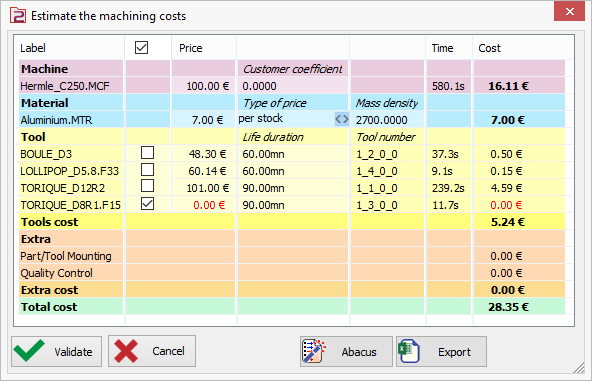This screenshot has width=592, height=381.
Task: Open the Abacus notepad icon
Action: click(314, 351)
